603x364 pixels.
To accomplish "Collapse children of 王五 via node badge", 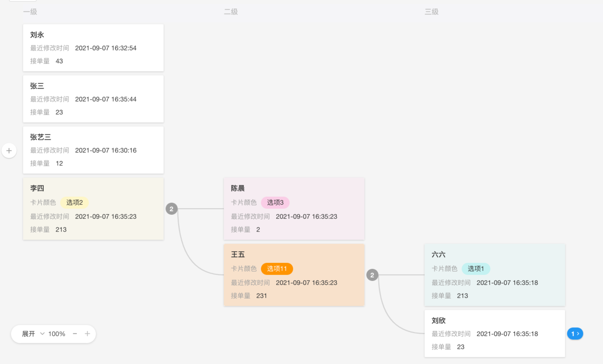I will pos(372,275).
